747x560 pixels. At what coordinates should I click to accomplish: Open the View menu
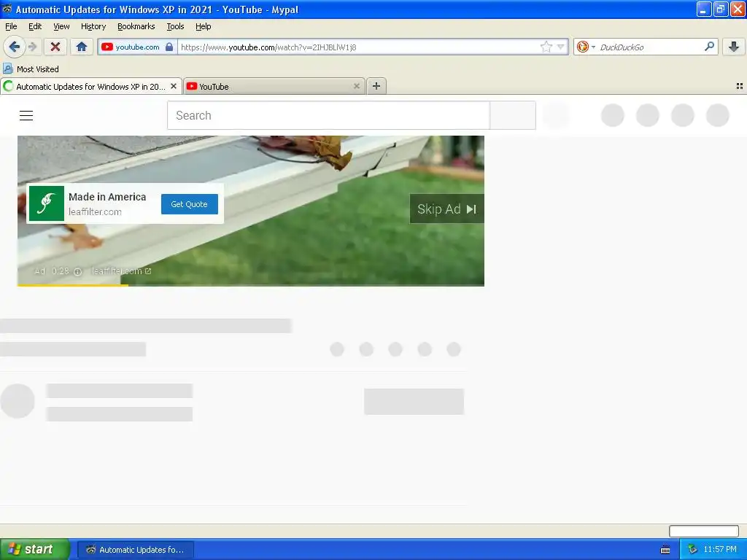61,26
